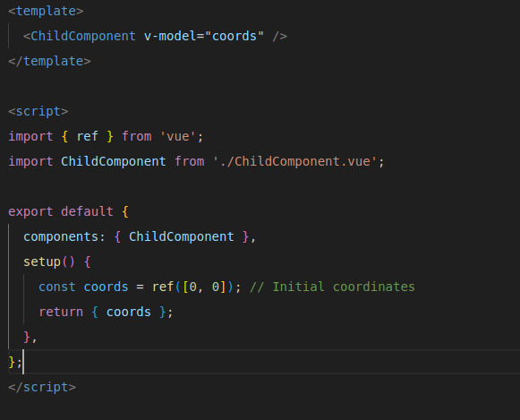Click the return keyword

pos(61,313)
